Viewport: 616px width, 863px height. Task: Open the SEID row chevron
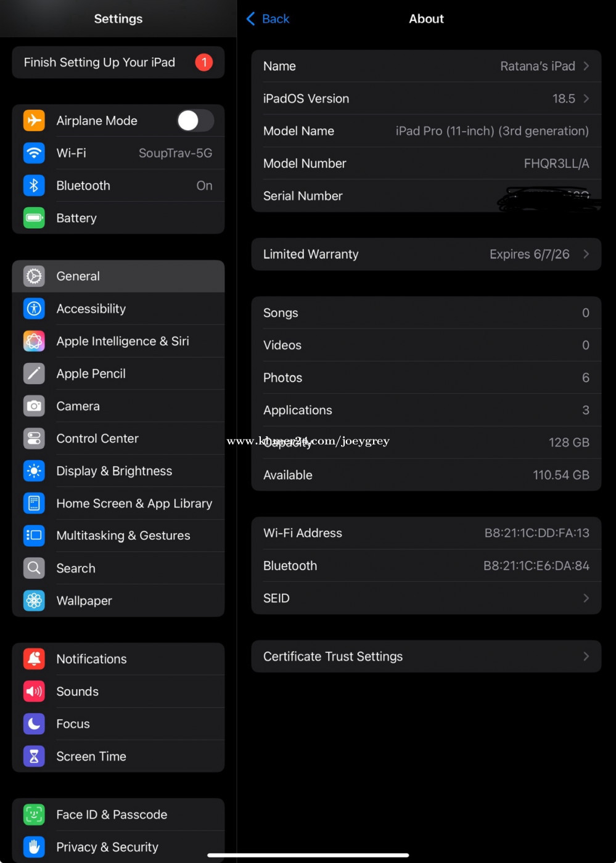[x=586, y=598]
